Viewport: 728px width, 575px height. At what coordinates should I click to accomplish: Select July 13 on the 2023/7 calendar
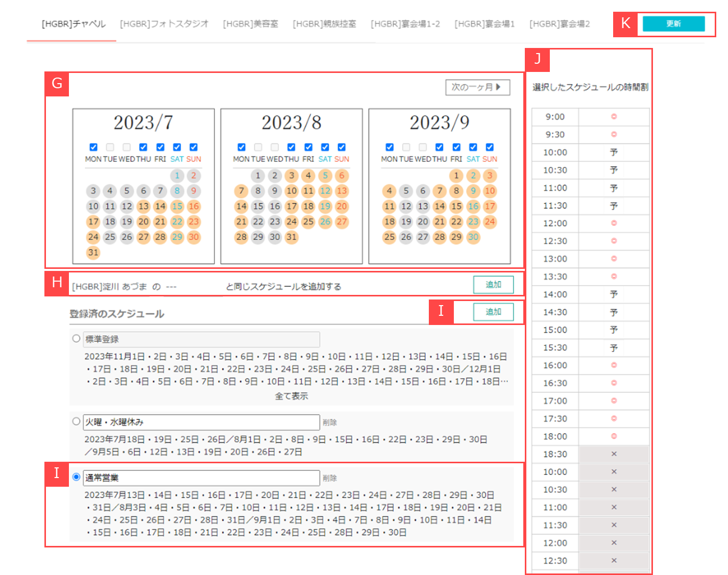[x=143, y=207]
